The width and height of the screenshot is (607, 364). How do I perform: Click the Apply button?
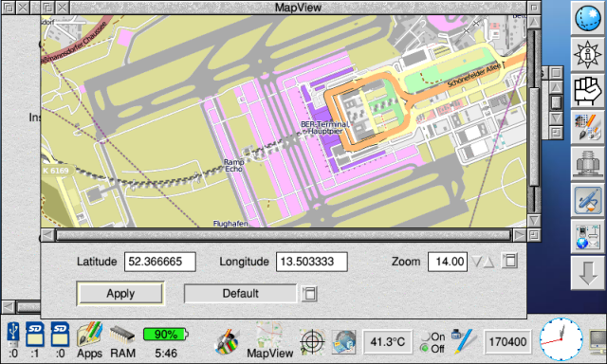(x=120, y=294)
